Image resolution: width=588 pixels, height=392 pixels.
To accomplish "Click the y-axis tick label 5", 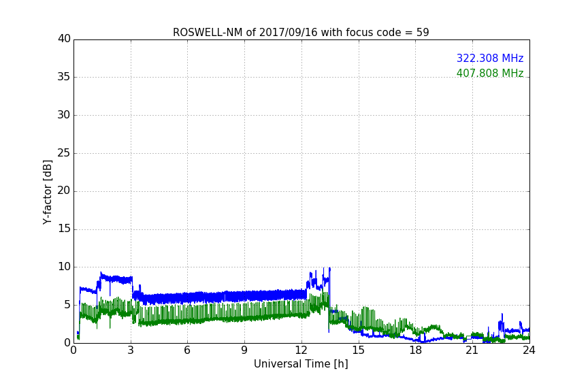I will point(67,305).
